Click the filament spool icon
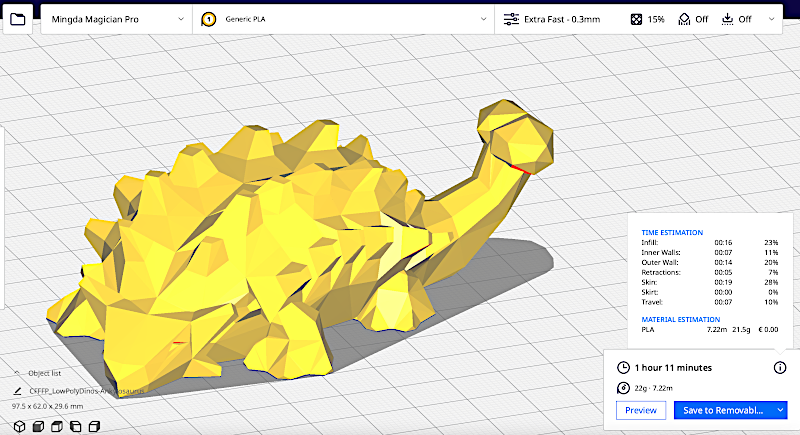This screenshot has height=435, width=800. pyautogui.click(x=623, y=388)
